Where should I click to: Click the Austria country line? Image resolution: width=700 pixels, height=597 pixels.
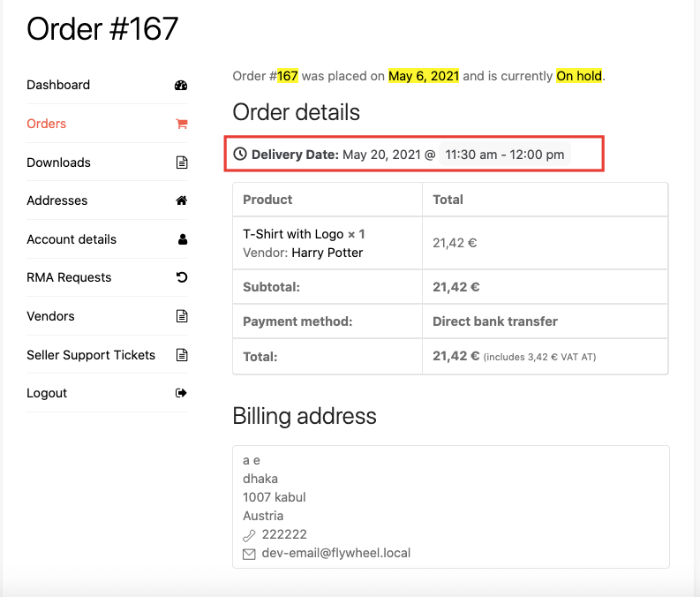pos(263,516)
